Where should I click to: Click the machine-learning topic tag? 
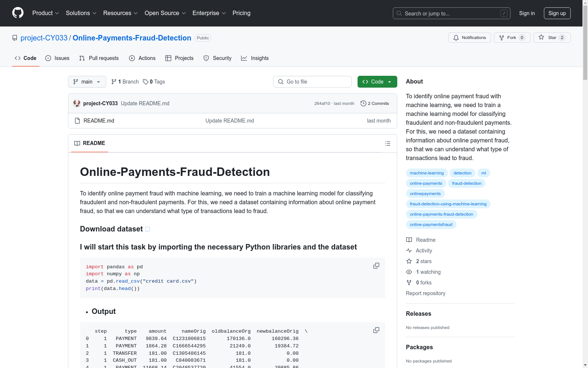pos(427,173)
